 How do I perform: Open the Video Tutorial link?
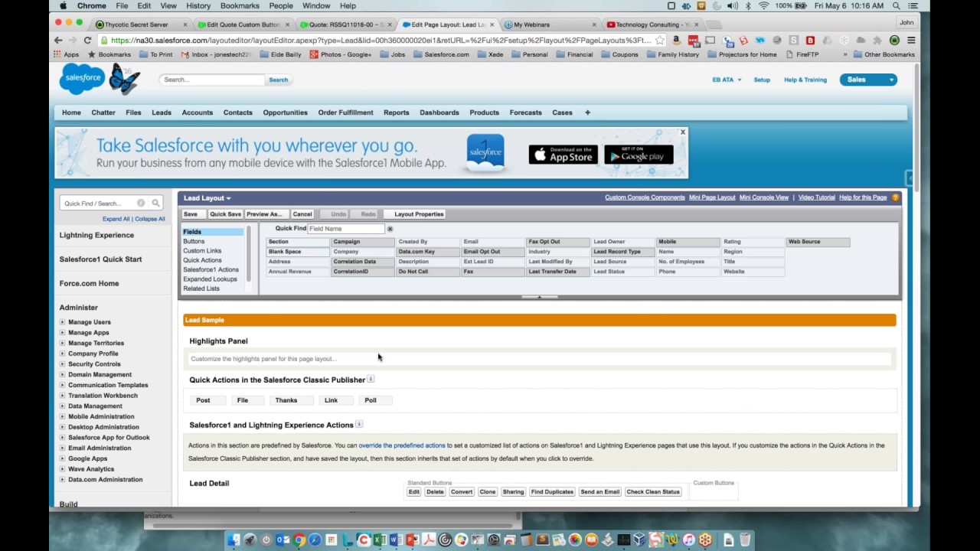(817, 197)
